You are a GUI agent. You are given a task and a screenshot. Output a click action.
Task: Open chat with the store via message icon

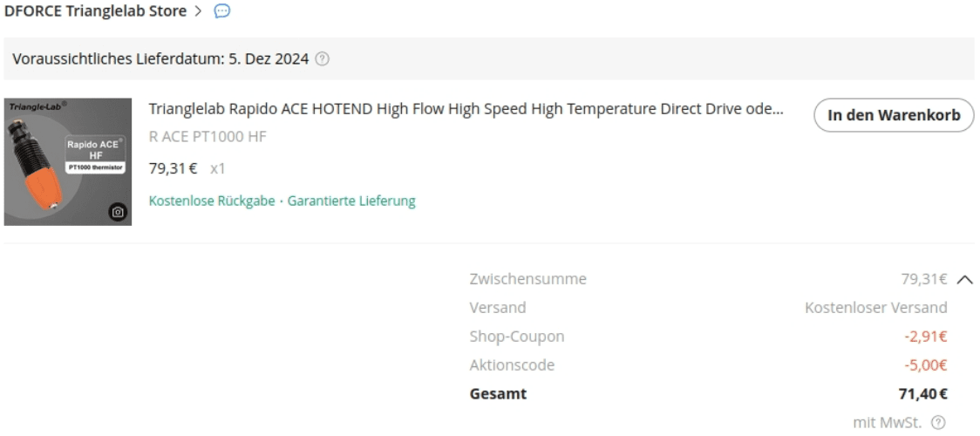pyautogui.click(x=221, y=11)
